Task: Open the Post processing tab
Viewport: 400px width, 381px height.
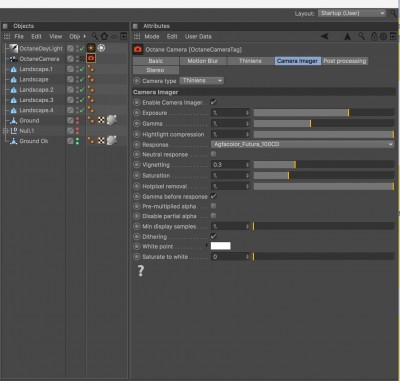Action: point(345,61)
